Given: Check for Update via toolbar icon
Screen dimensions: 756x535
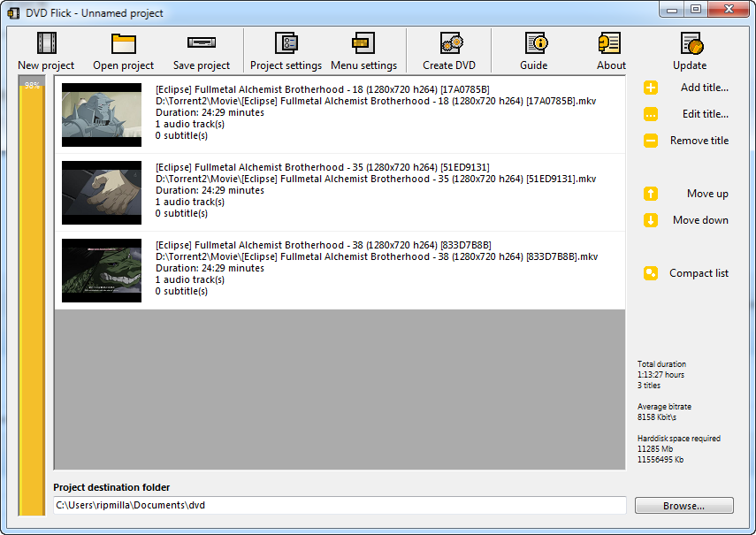Looking at the screenshot, I should (x=690, y=43).
